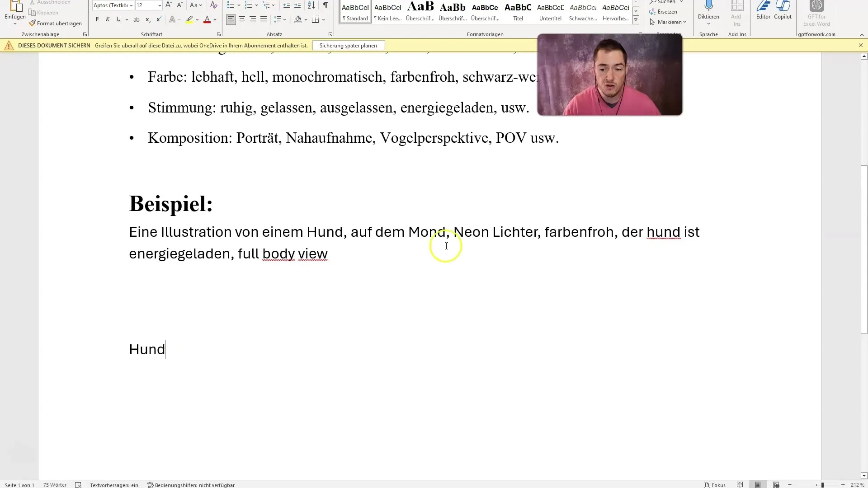This screenshot has width=868, height=488.
Task: Toggle strikethrough formatting
Action: (136, 19)
